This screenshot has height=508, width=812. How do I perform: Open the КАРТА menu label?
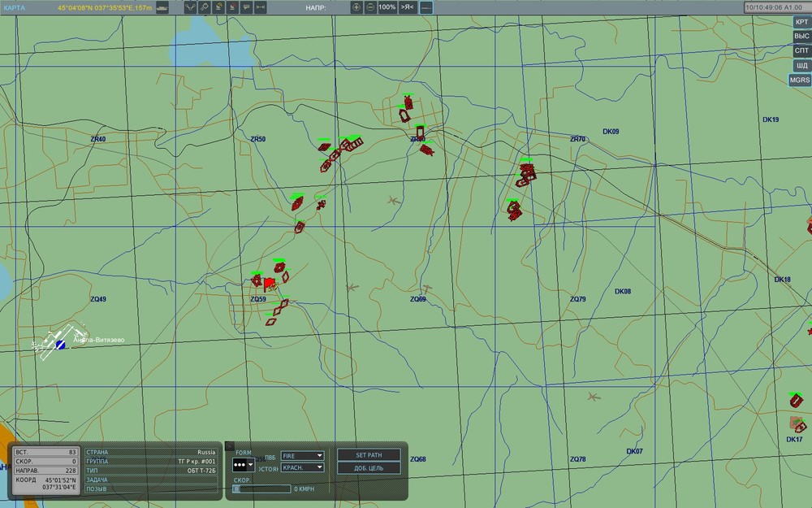pos(15,8)
